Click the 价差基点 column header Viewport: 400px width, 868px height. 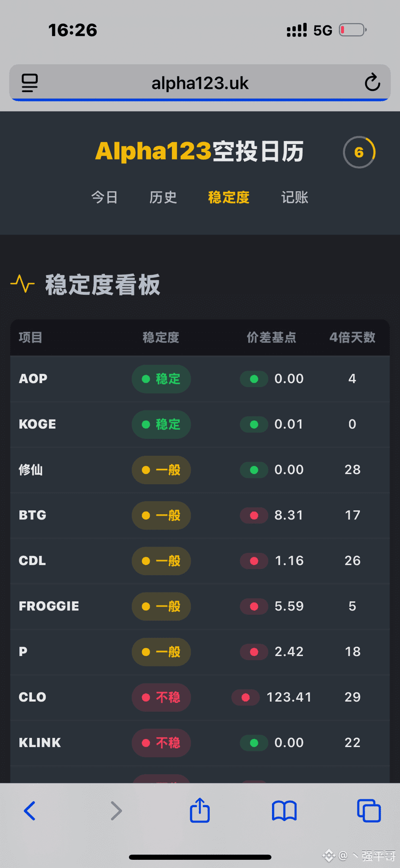coord(271,337)
